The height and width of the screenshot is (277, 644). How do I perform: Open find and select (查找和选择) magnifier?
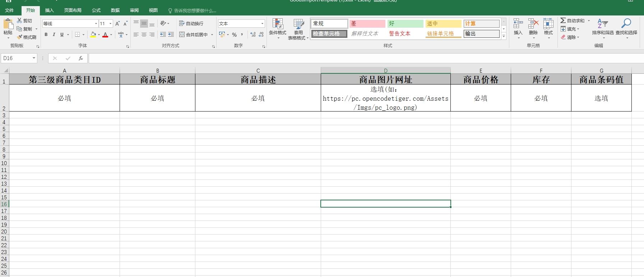pyautogui.click(x=626, y=24)
